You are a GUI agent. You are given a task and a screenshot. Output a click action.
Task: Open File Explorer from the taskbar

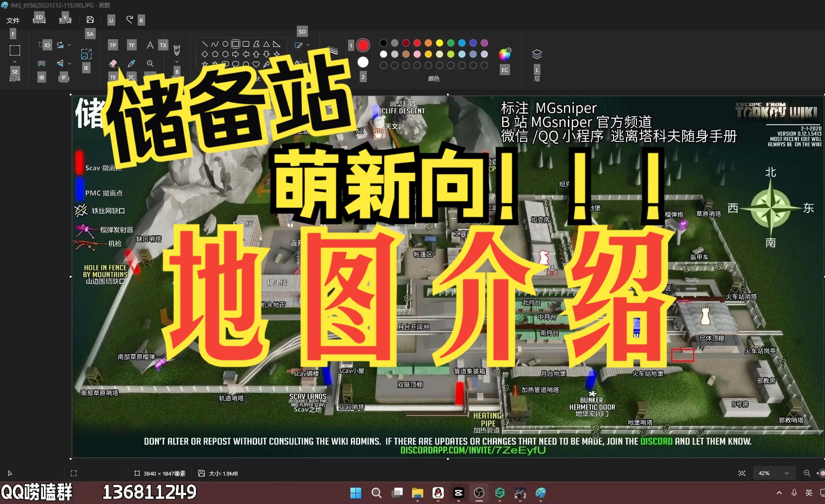(x=418, y=493)
